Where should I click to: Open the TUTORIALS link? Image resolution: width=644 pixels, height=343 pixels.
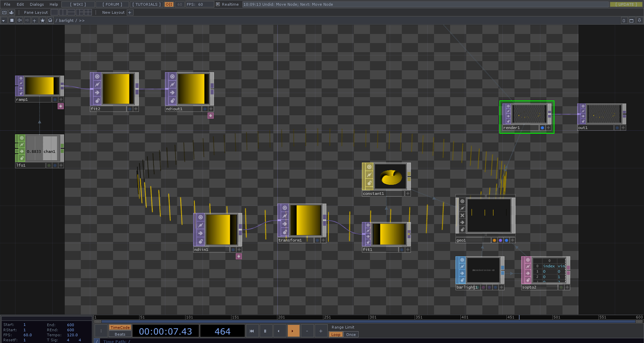tap(146, 4)
